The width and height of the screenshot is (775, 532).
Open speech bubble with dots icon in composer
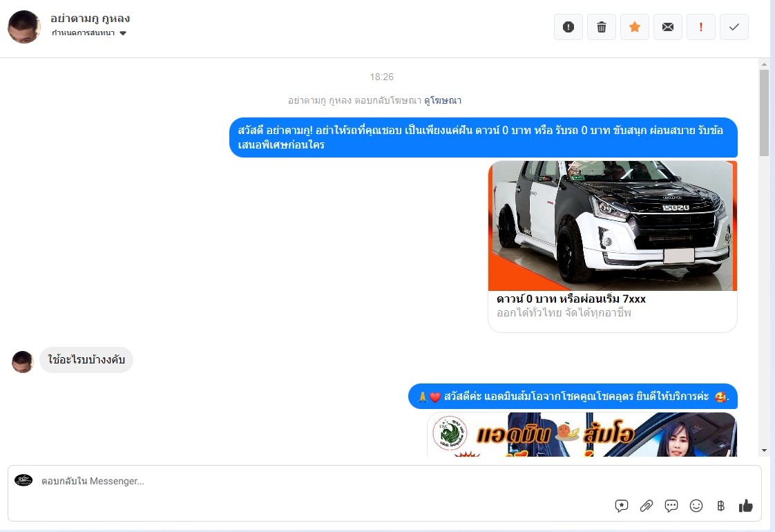click(671, 505)
